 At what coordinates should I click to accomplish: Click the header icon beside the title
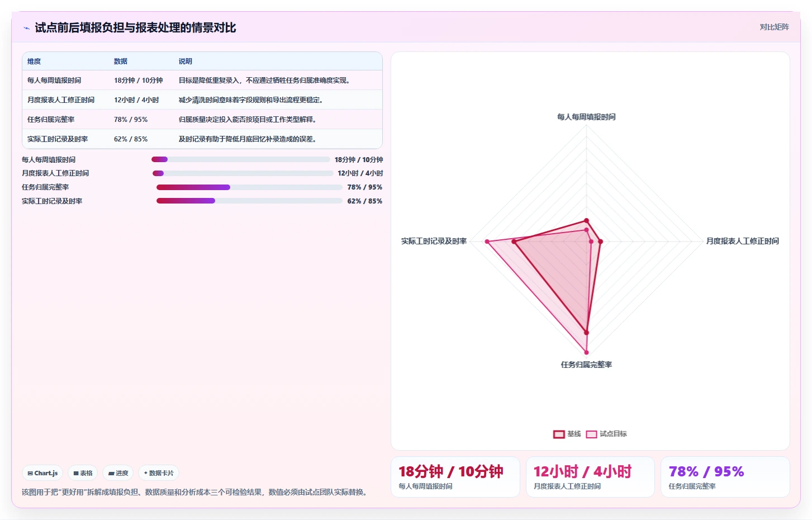coord(26,28)
